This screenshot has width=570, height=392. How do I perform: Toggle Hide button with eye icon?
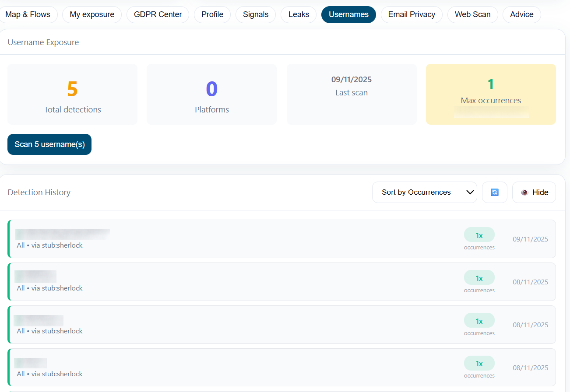[534, 192]
